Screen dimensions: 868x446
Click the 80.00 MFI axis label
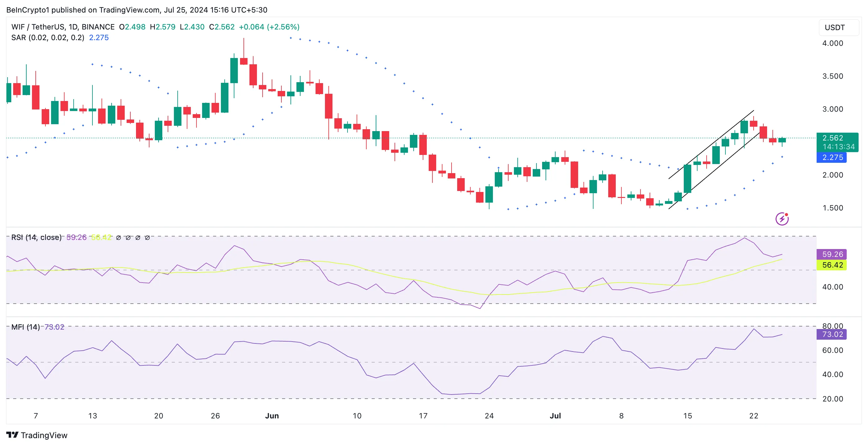(x=833, y=326)
